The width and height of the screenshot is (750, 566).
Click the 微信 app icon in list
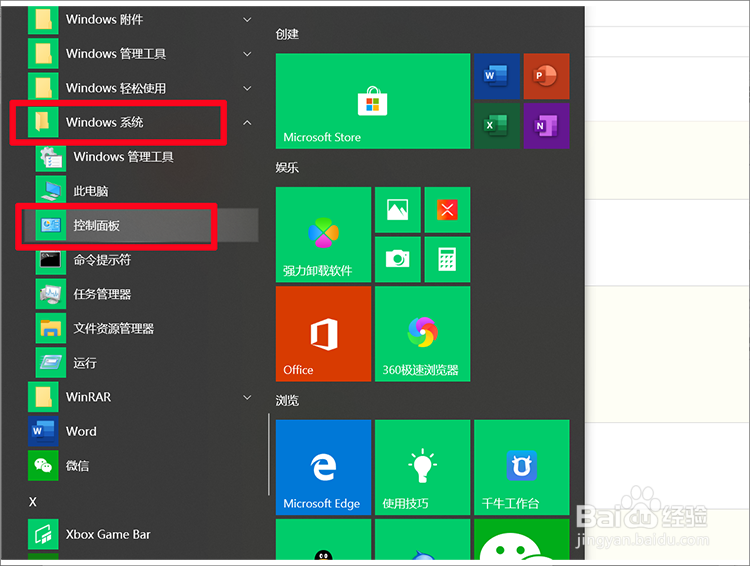point(43,466)
